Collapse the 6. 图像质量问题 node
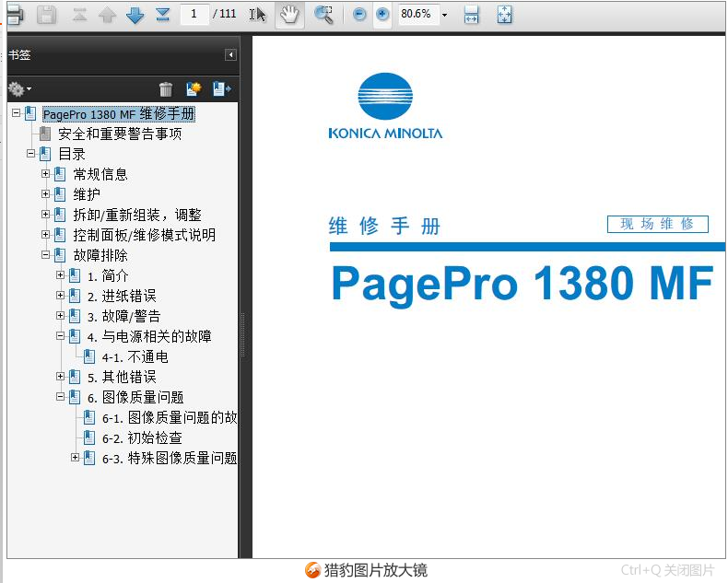 (60, 396)
